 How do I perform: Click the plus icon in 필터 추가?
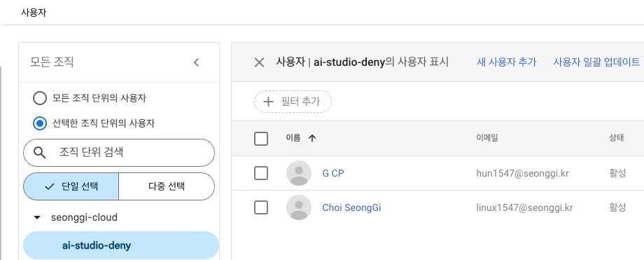coord(268,102)
